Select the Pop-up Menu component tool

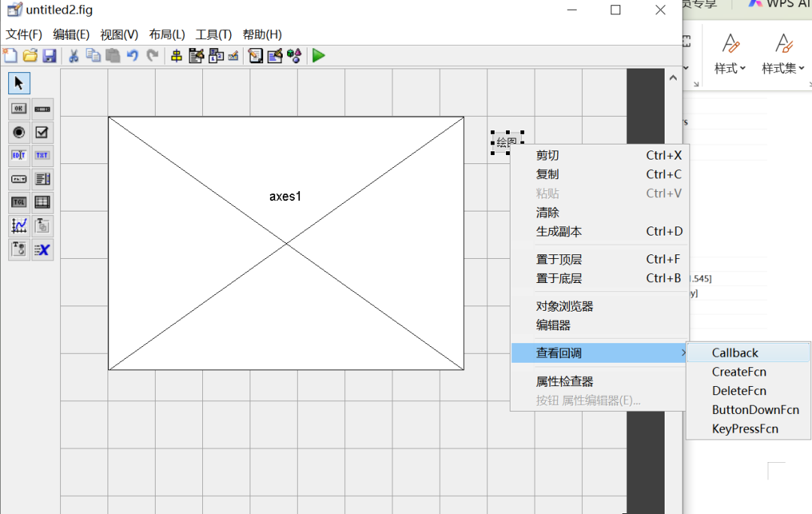click(x=19, y=179)
